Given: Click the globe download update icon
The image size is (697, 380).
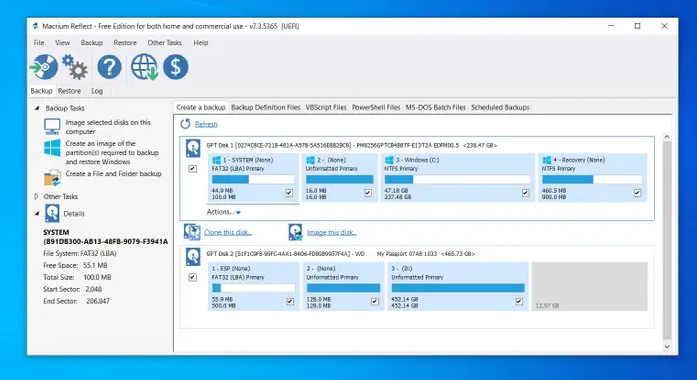Looking at the screenshot, I should pos(144,67).
